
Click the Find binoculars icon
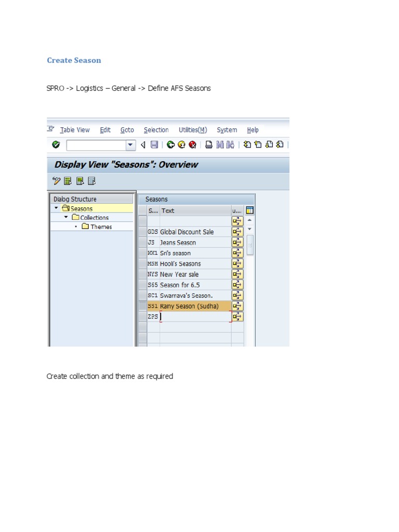(x=220, y=145)
